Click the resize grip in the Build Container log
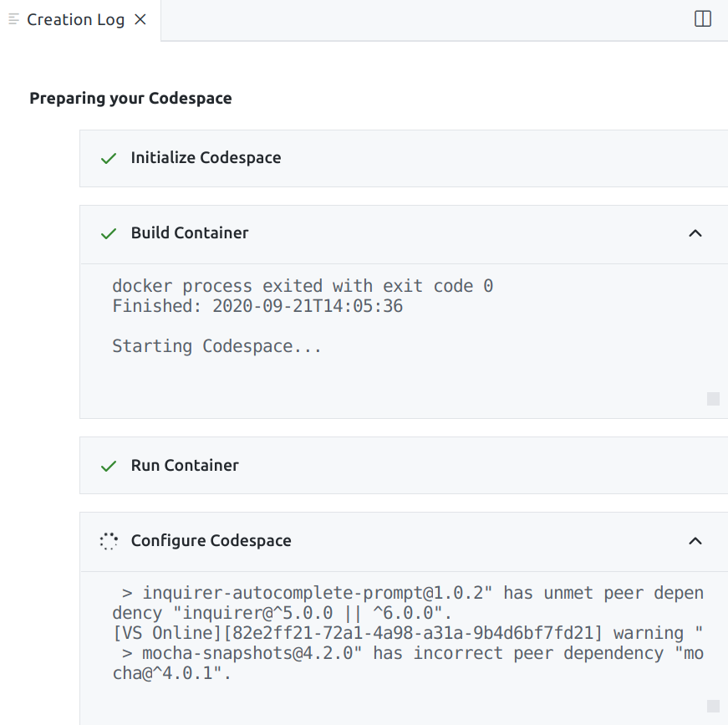The width and height of the screenshot is (728, 725). pos(713,399)
